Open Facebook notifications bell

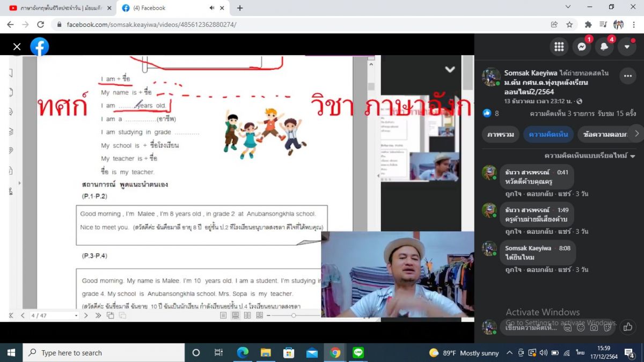point(604,47)
